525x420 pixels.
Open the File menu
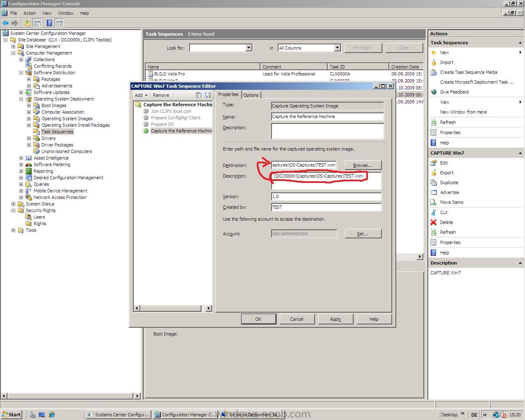(14, 13)
